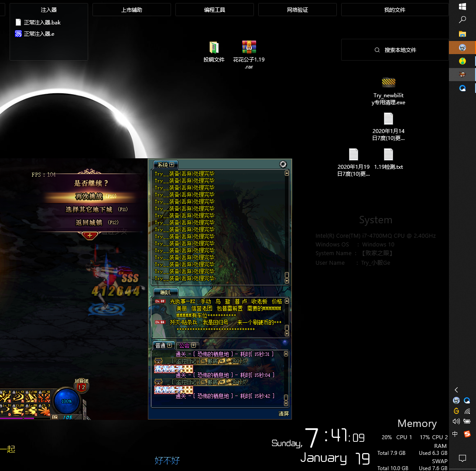Image resolution: width=476 pixels, height=471 pixels.
Task: Open the chat settings gear icon
Action: [283, 164]
